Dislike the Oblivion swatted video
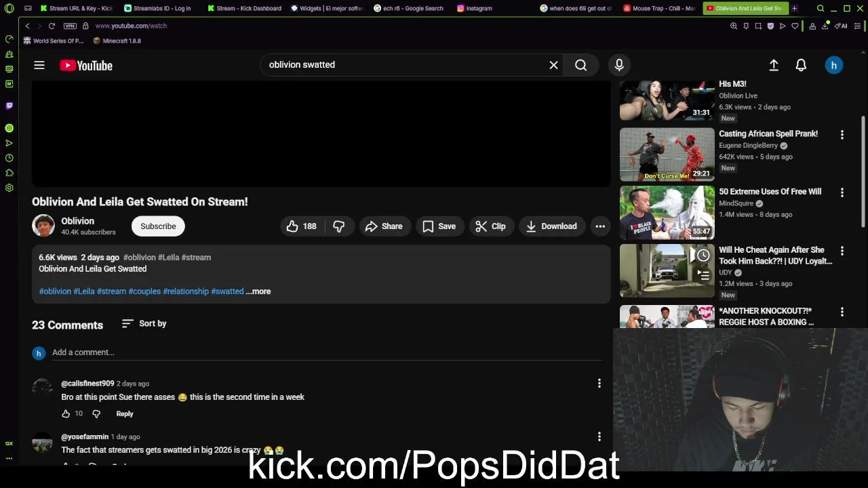Screen dimensions: 868x488 pos(339,226)
